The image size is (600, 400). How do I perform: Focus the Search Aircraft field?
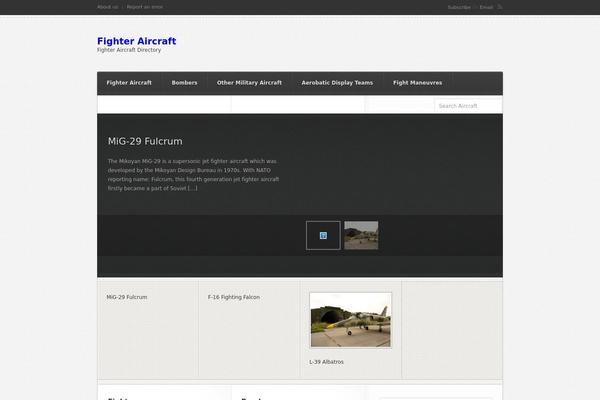point(468,106)
